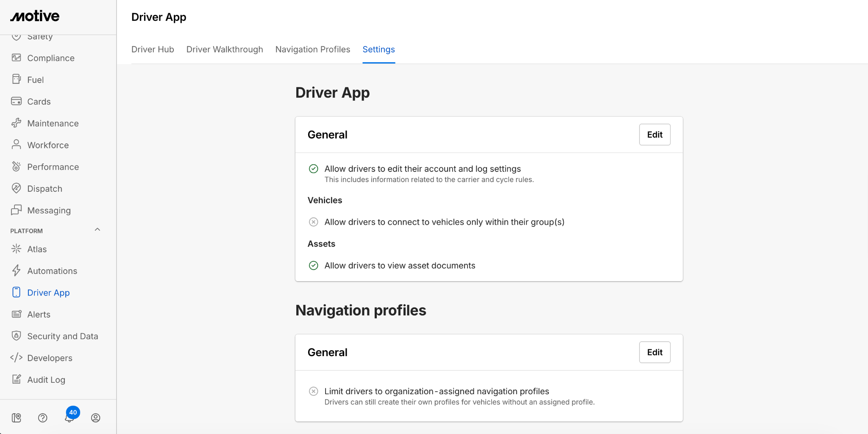Click the Cards icon in sidebar

[x=17, y=101]
